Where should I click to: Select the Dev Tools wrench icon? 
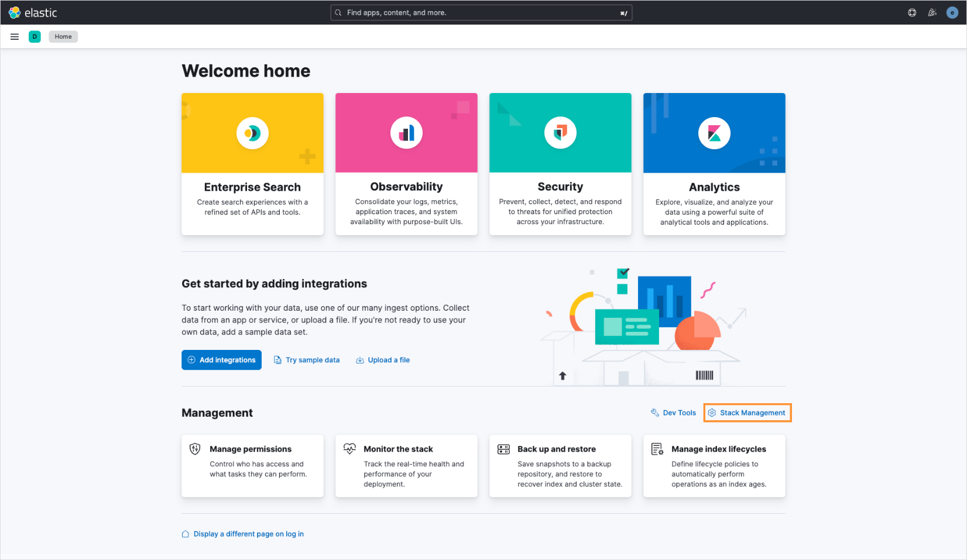coord(654,413)
